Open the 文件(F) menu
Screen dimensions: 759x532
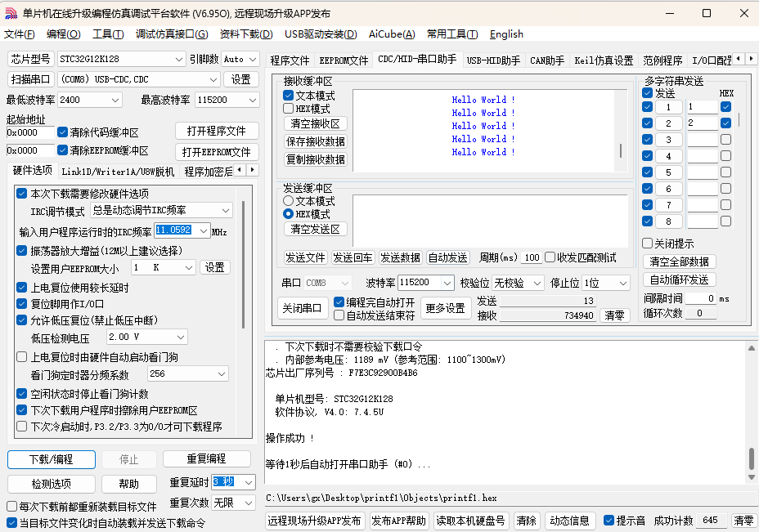[x=20, y=34]
